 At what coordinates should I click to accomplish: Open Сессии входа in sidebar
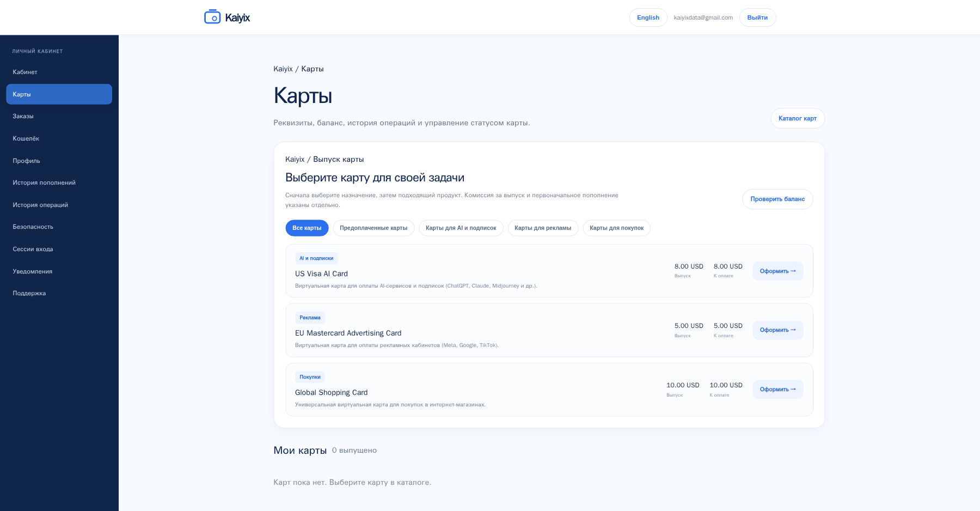(59, 249)
